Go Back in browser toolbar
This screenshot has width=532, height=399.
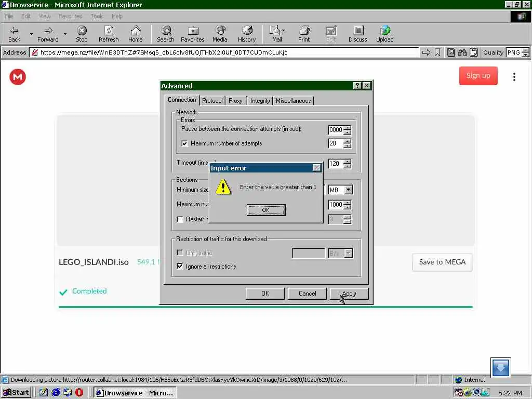14,34
